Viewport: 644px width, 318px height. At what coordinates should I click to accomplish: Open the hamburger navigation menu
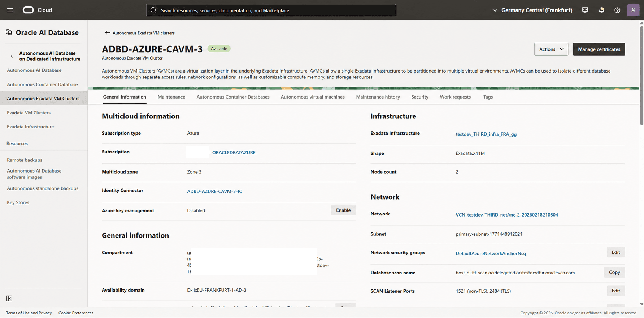click(x=10, y=10)
